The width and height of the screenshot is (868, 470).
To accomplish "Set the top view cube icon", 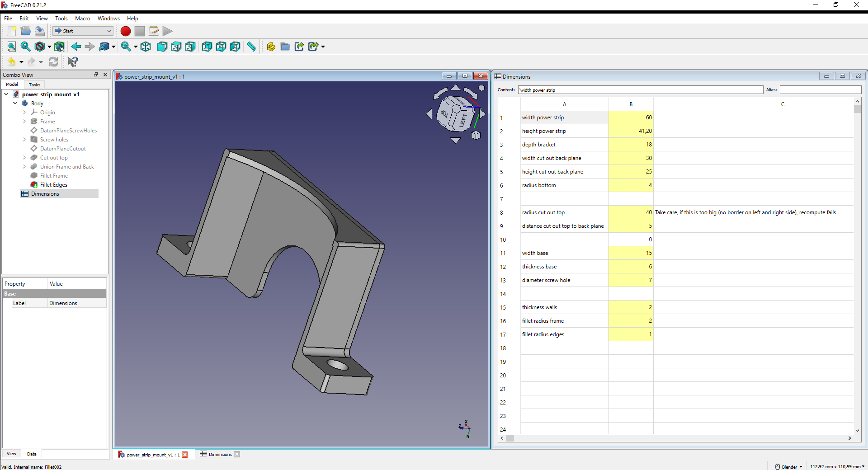I will point(176,47).
